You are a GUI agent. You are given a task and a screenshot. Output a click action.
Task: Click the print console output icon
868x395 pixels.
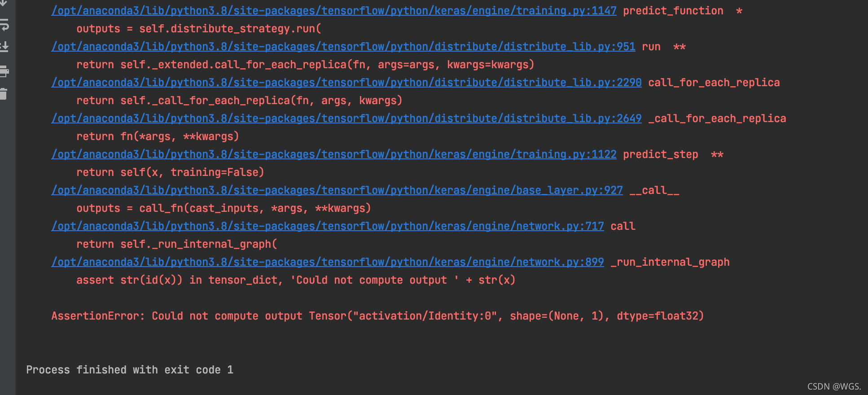[x=4, y=71]
